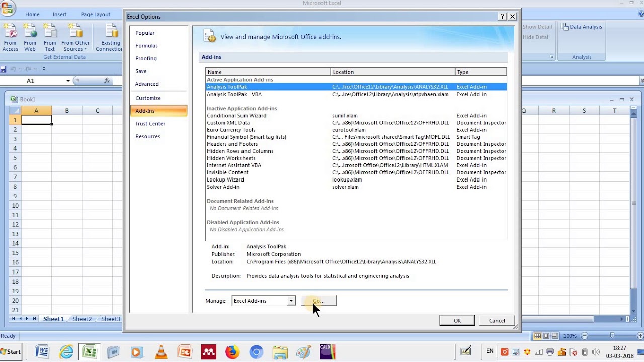The height and width of the screenshot is (362, 644).
Task: Click the Go... button
Action: pyautogui.click(x=318, y=301)
